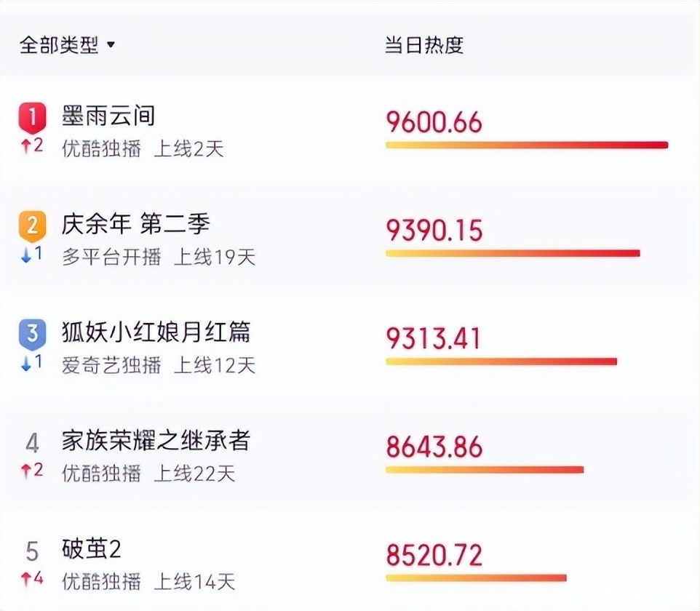This screenshot has width=700, height=611.
Task: Click the orange rank 2 badge
Action: coord(32,225)
